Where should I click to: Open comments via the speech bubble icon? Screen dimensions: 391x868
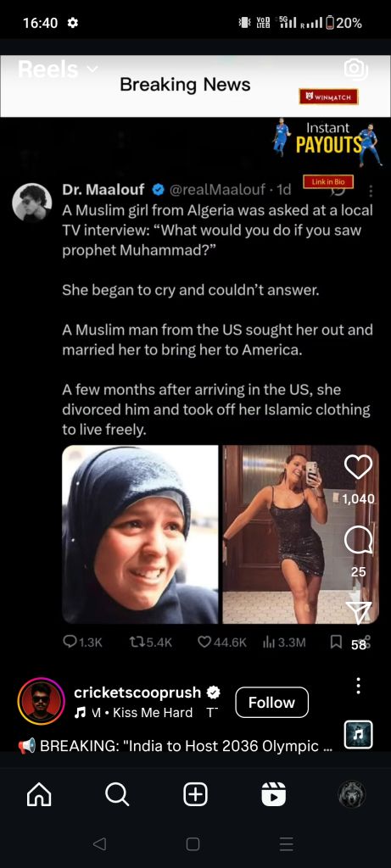(x=358, y=540)
